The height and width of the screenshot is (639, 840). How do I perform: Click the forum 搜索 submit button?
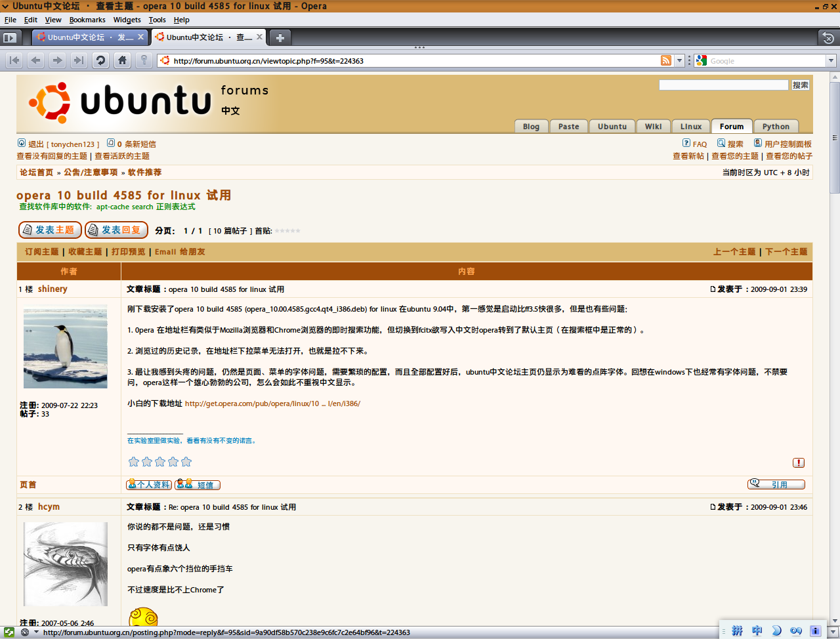(x=801, y=85)
